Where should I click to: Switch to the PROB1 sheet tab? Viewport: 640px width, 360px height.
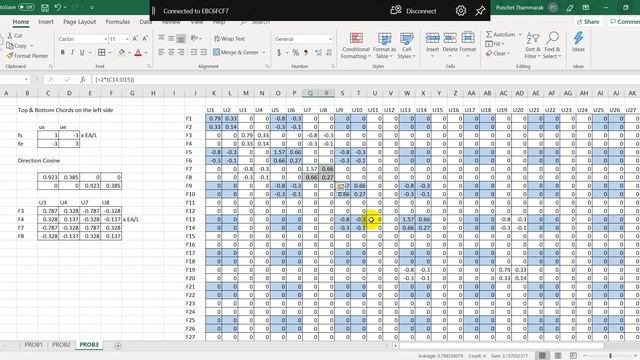33,345
